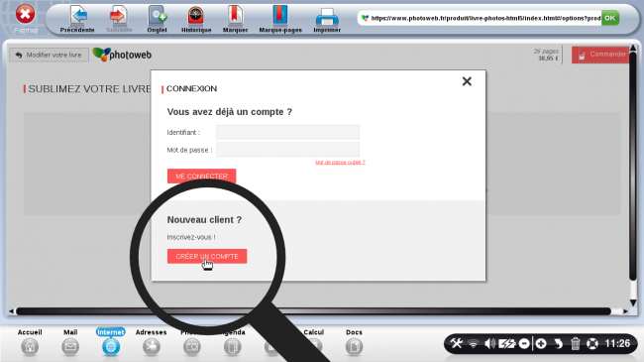The image size is (644, 362).
Task: Click the right arrow of the horizontal scrollbar
Action: pyautogui.click(x=625, y=311)
